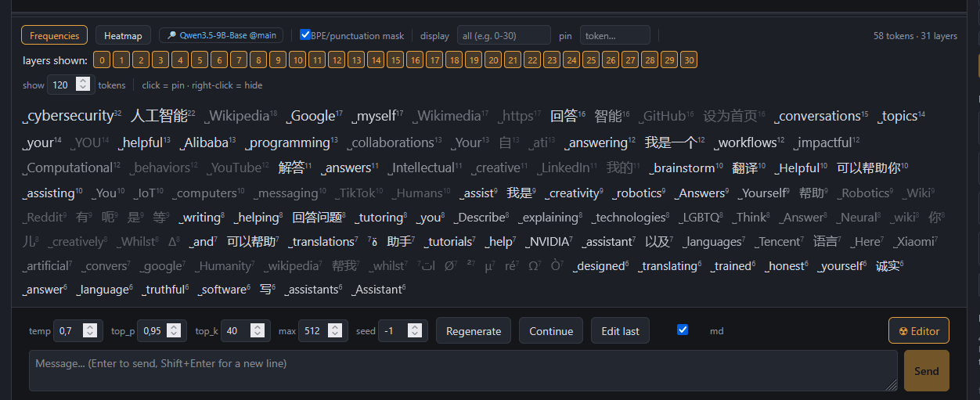Pin the _tutoring token
Viewport: 980px width, 400px height.
[x=381, y=218]
